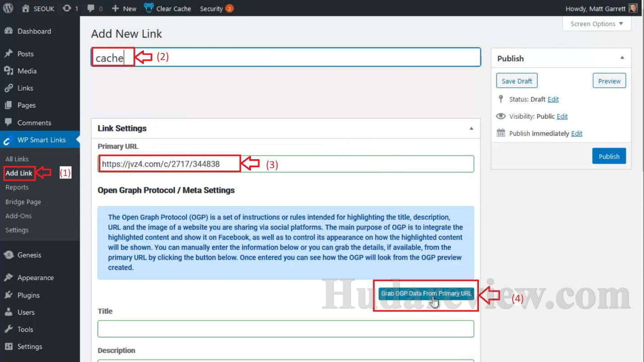Open the Reports submenu item

click(17, 187)
